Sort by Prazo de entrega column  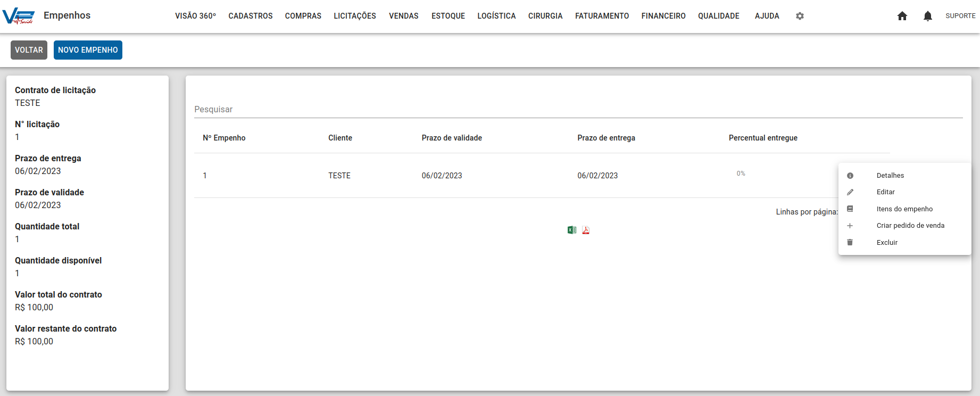[x=606, y=138]
